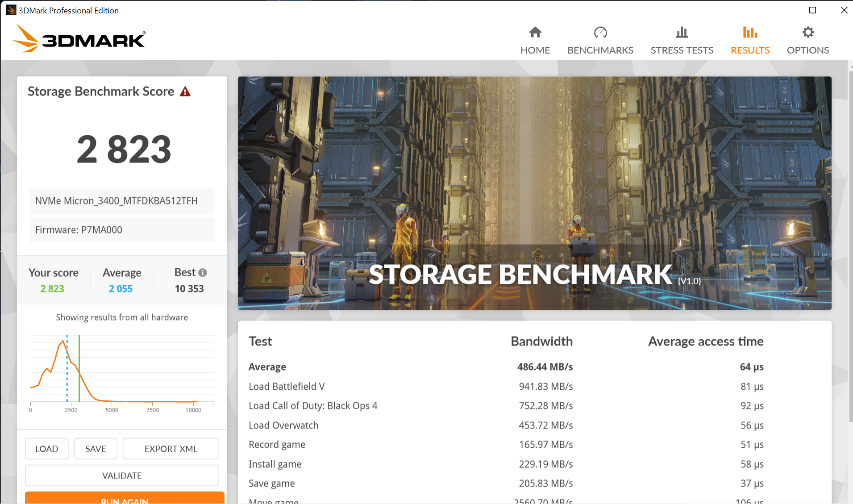Click the orange RUN AGAIN button
The image size is (853, 504).
click(x=125, y=498)
